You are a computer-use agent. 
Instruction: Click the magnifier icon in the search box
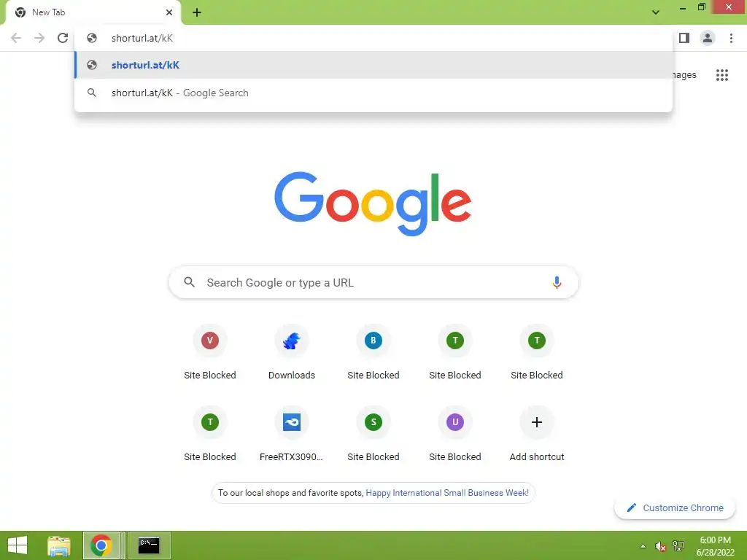tap(189, 282)
